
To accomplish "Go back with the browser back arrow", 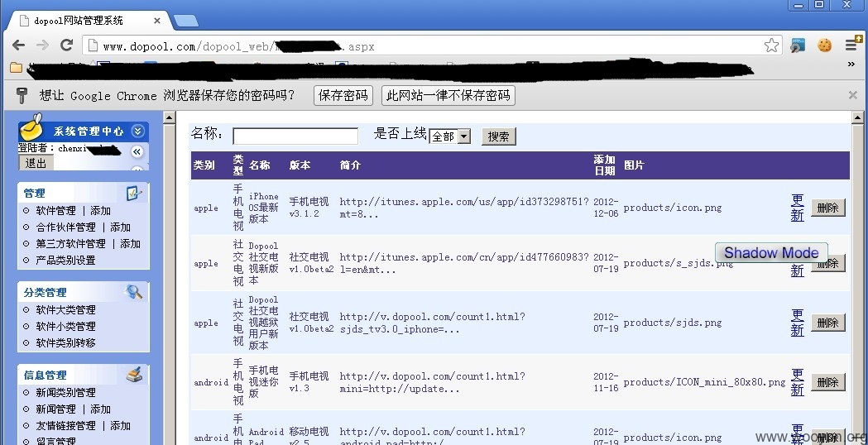I will click(x=18, y=45).
